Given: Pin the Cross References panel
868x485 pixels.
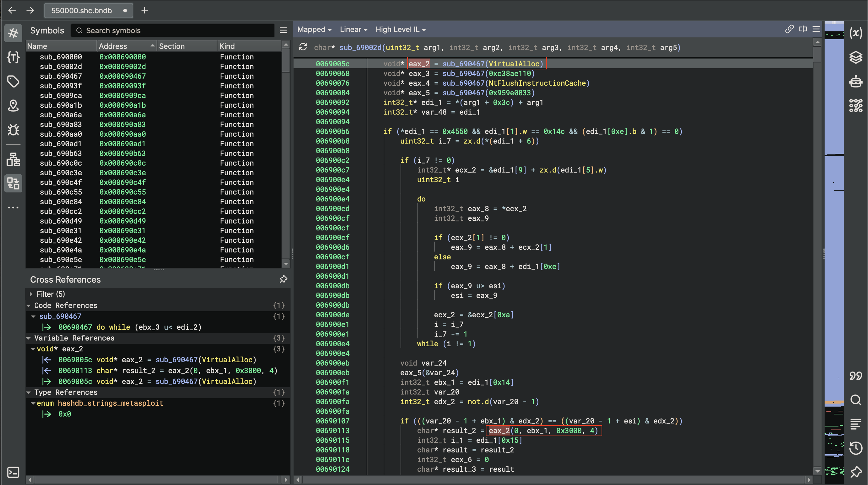Looking at the screenshot, I should (x=283, y=279).
